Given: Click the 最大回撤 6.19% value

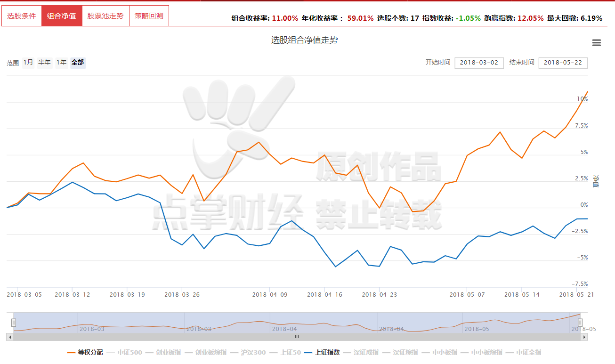Looking at the screenshot, I should (591, 18).
